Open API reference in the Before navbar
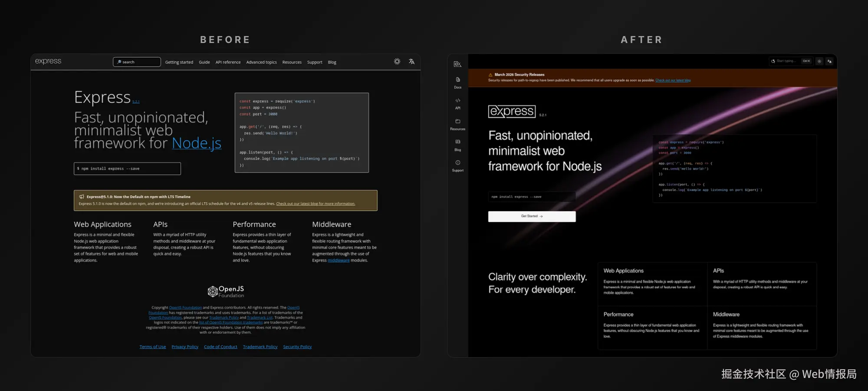868x391 pixels. click(228, 62)
